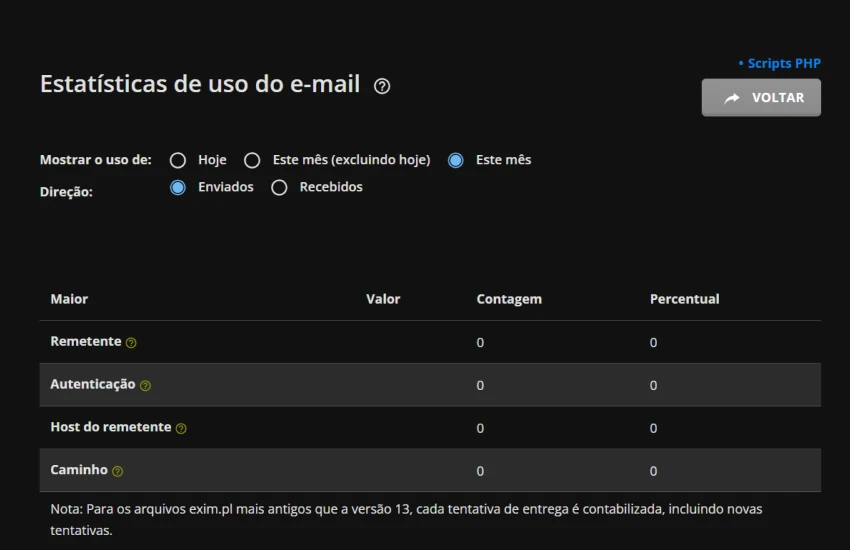850x550 pixels.
Task: Click help icon next to Remetente
Action: (131, 343)
